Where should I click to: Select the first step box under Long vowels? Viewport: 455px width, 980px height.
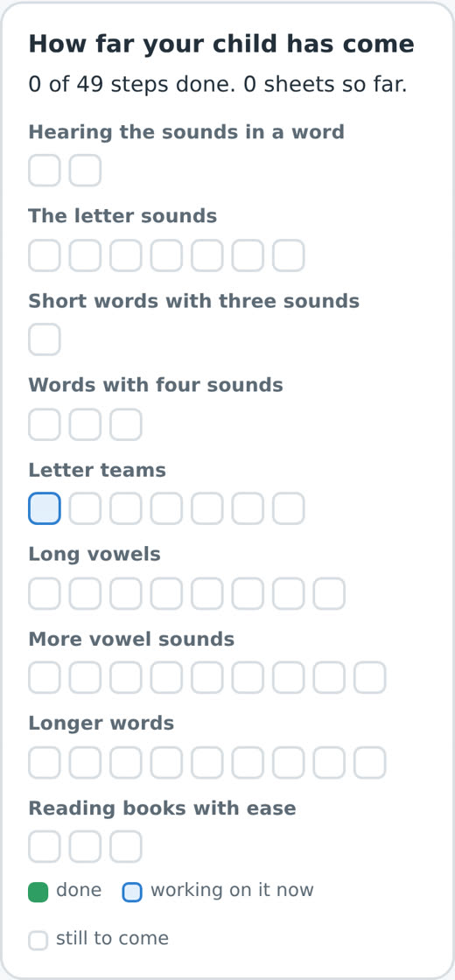click(45, 593)
